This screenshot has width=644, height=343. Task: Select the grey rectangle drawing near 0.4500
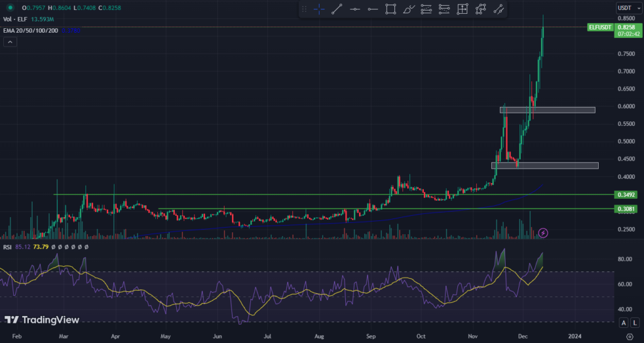coord(545,166)
